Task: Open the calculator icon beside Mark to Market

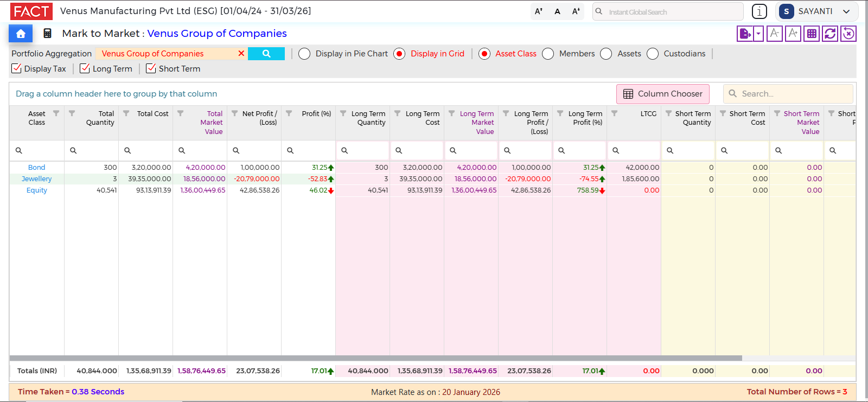Action: [x=48, y=34]
